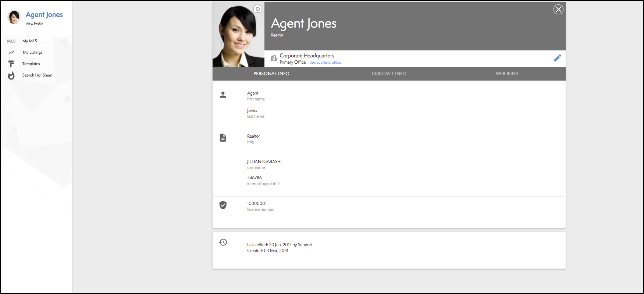The width and height of the screenshot is (644, 294).
Task: Click the Search Hot Sheet flame icon
Action: coord(11,75)
